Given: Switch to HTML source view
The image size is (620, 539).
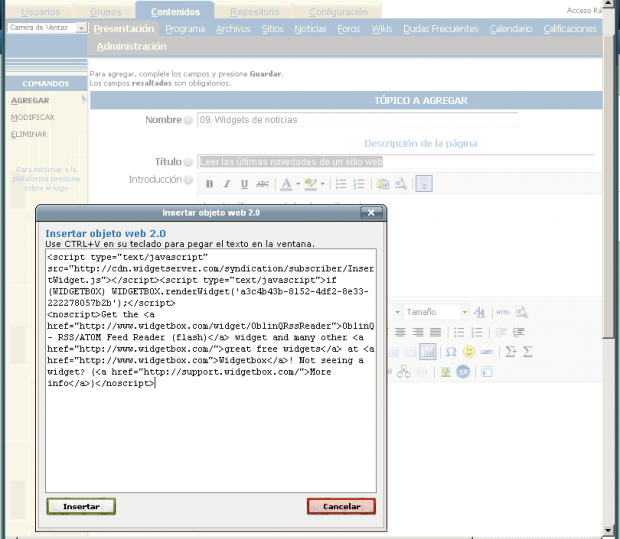Looking at the screenshot, I should click(x=503, y=312).
